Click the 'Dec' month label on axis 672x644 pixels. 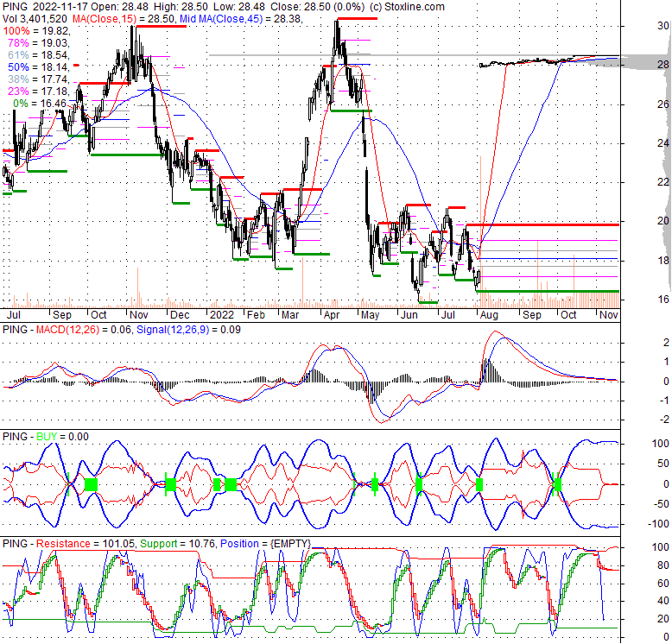tap(179, 315)
